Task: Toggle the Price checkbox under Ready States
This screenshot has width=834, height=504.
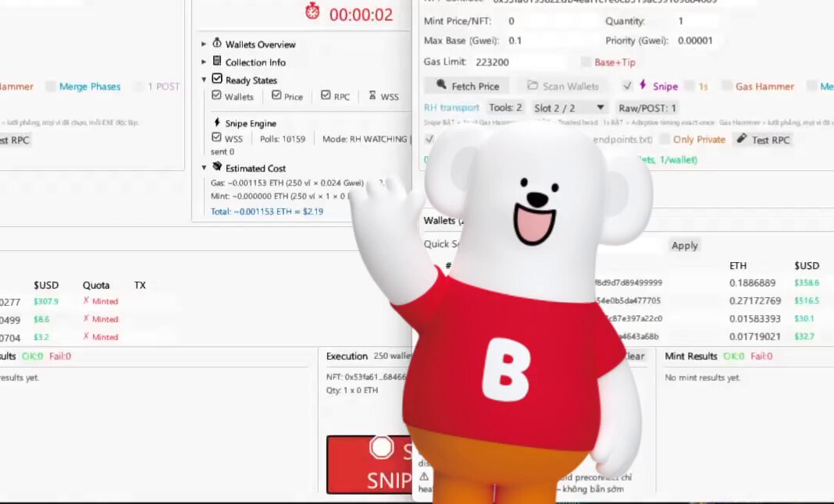Action: [276, 95]
